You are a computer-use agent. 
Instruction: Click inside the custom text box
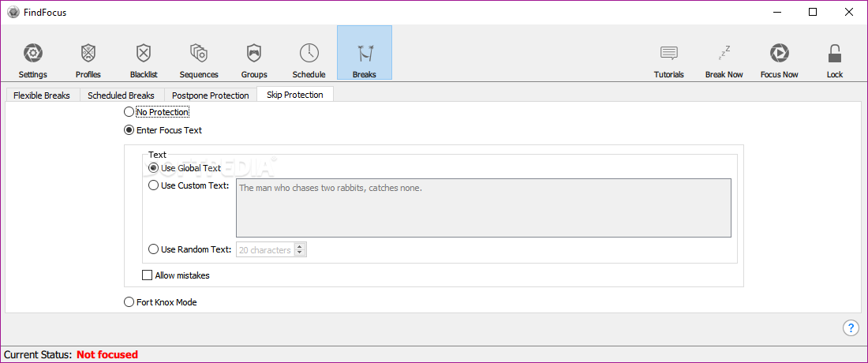pos(483,208)
